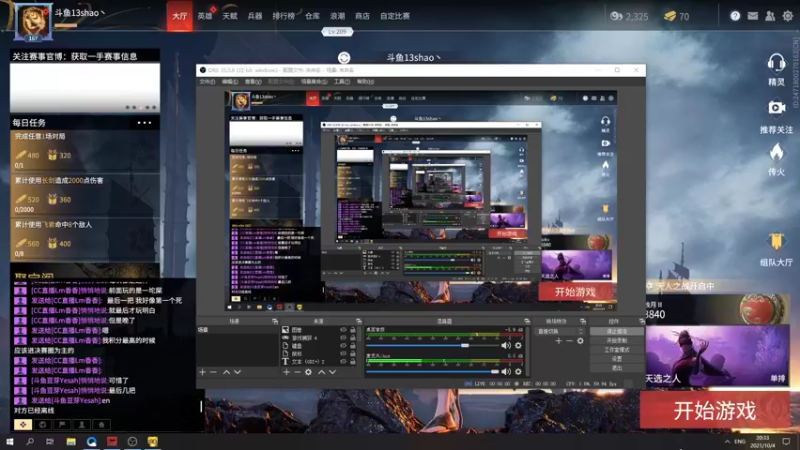Click the player avatar portrait
The image size is (800, 450).
coord(33,21)
